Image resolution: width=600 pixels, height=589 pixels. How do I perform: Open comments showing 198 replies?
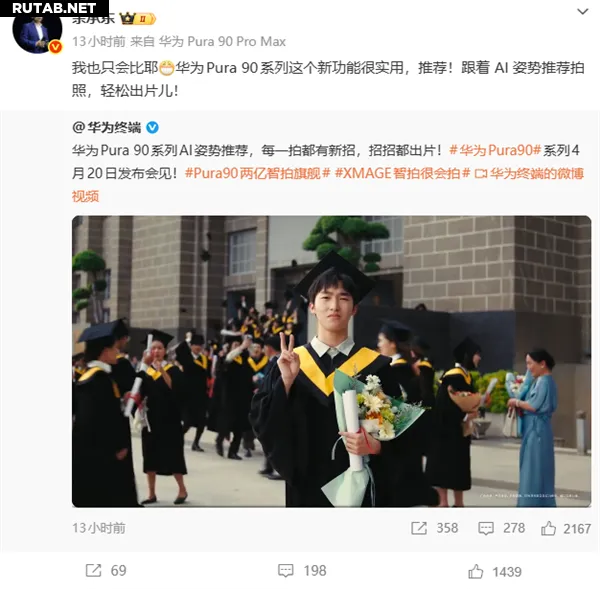[x=302, y=571]
